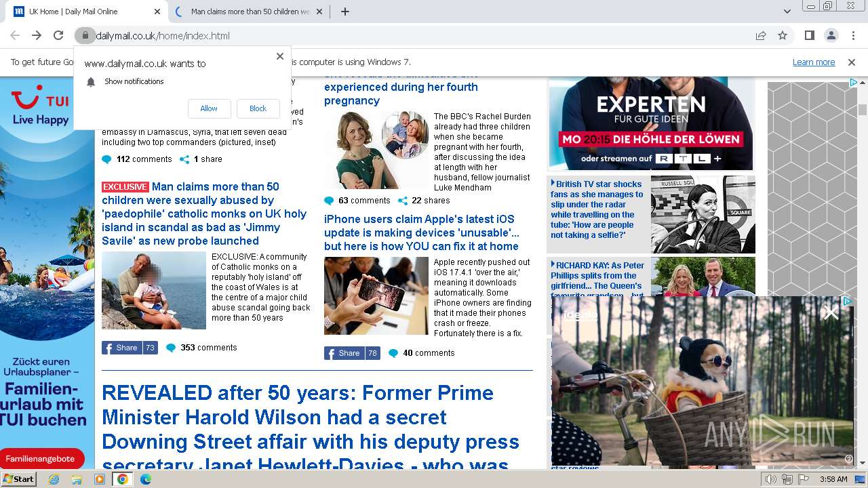Share the monks story on Facebook
This screenshot has width=868, height=488.
tap(130, 348)
